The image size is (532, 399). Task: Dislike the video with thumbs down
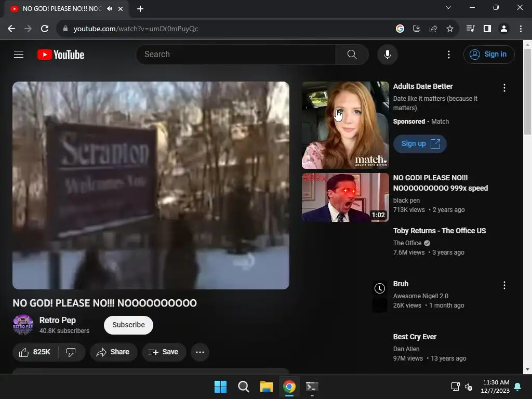click(x=71, y=352)
